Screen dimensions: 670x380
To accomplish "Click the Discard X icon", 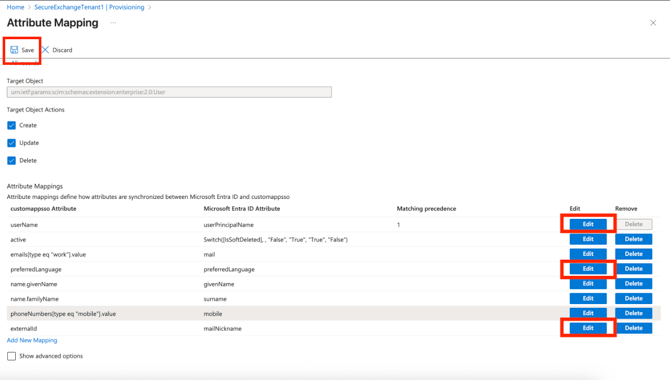I will [45, 50].
